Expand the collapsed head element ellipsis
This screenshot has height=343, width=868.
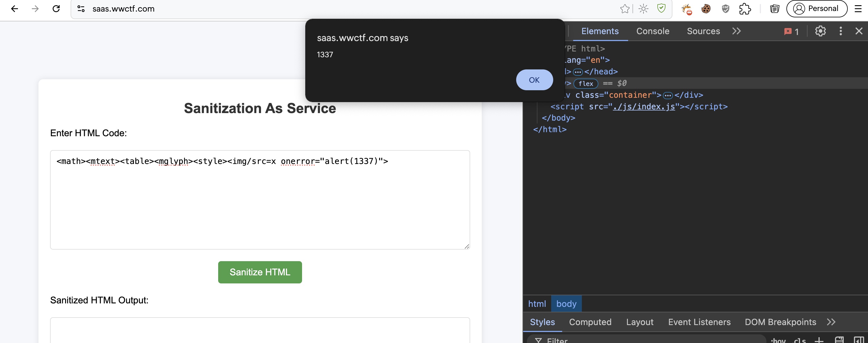(x=578, y=72)
